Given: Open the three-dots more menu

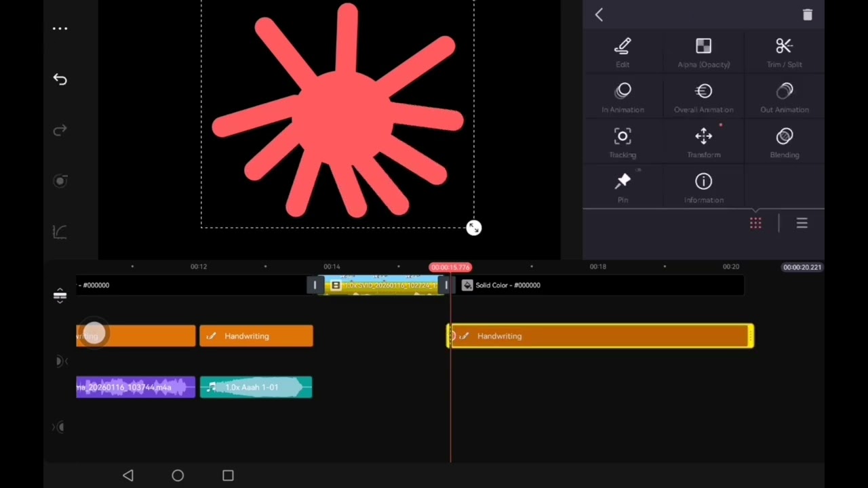Looking at the screenshot, I should coord(60,28).
